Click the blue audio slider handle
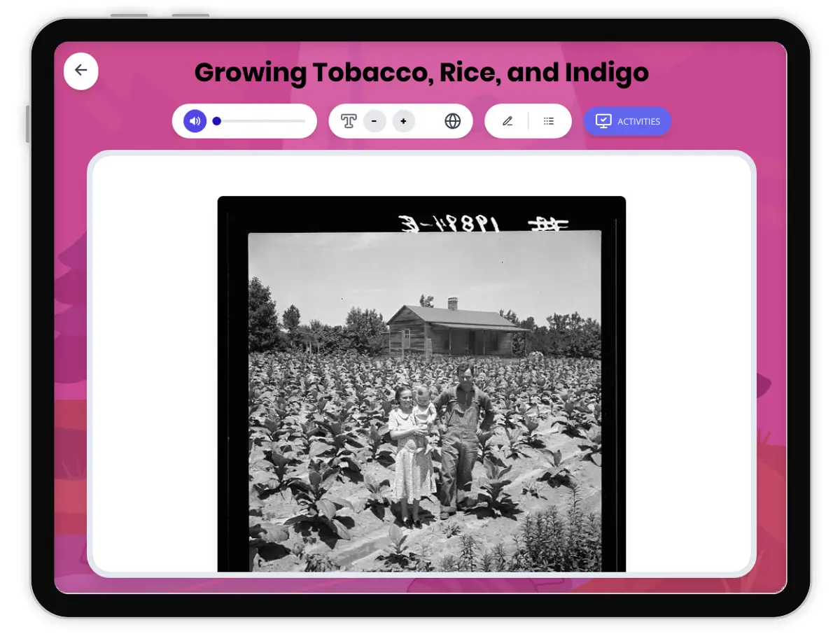 (x=217, y=121)
